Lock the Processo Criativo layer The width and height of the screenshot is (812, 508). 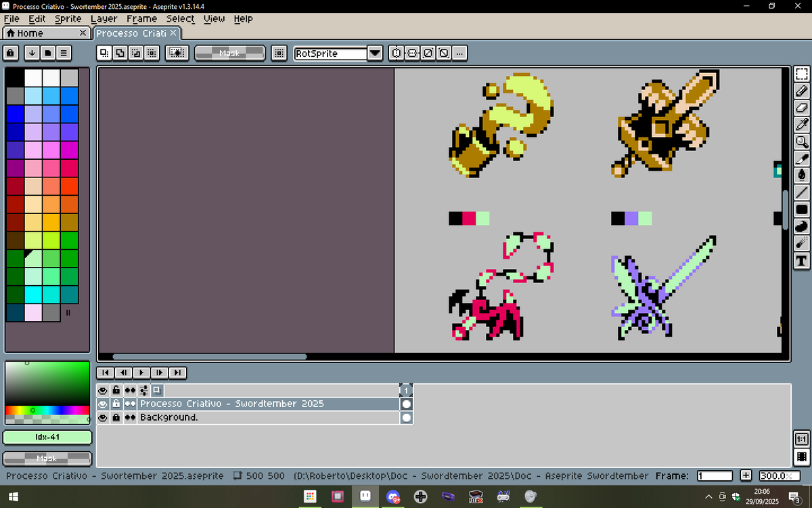pos(116,404)
